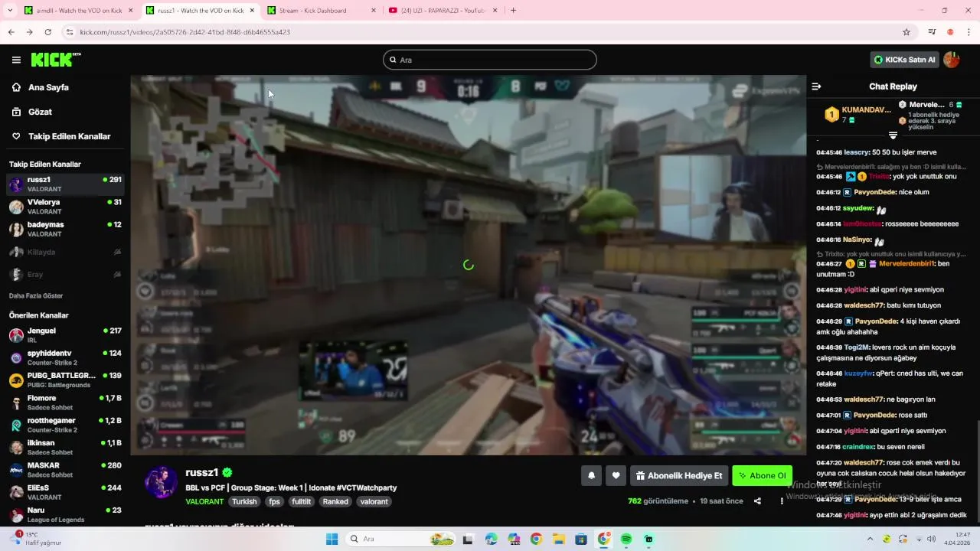Open the user profile avatar menu
This screenshot has height=551, width=980.
[x=952, y=60]
